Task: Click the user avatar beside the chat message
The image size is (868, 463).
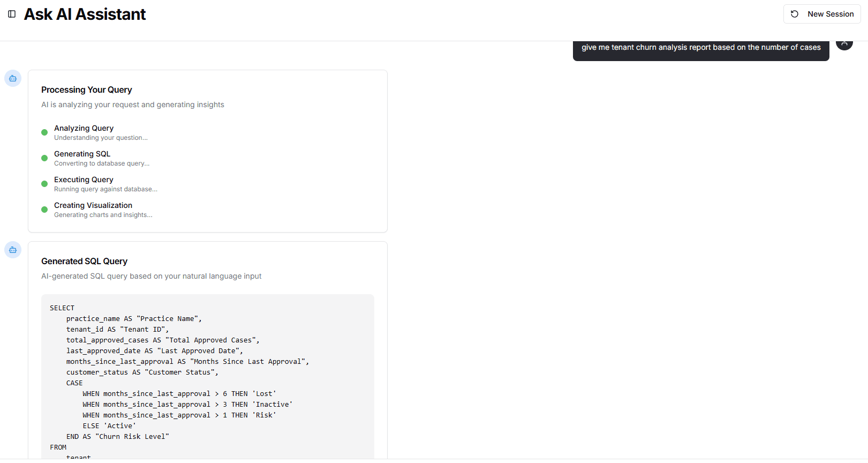Action: (844, 44)
